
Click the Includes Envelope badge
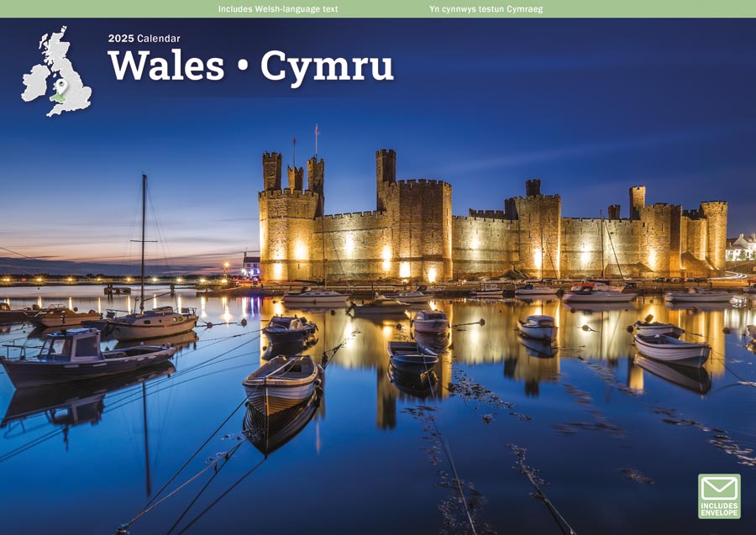[718, 496]
